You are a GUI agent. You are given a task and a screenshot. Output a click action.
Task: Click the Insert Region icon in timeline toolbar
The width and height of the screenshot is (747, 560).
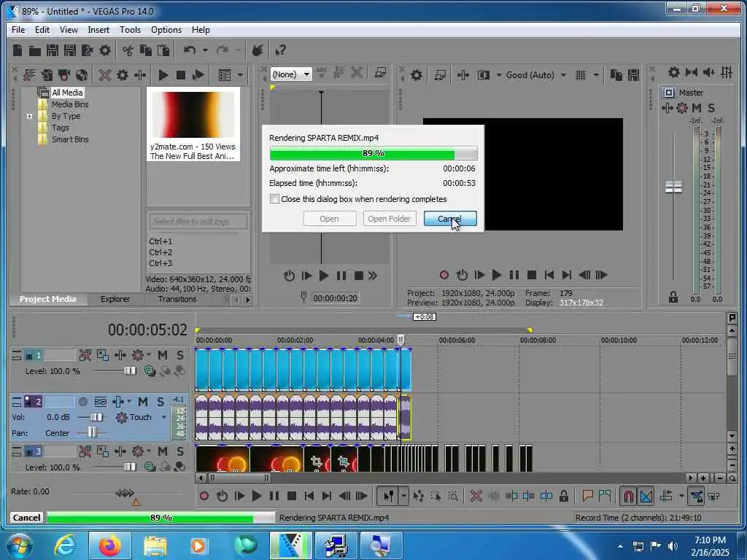click(605, 496)
